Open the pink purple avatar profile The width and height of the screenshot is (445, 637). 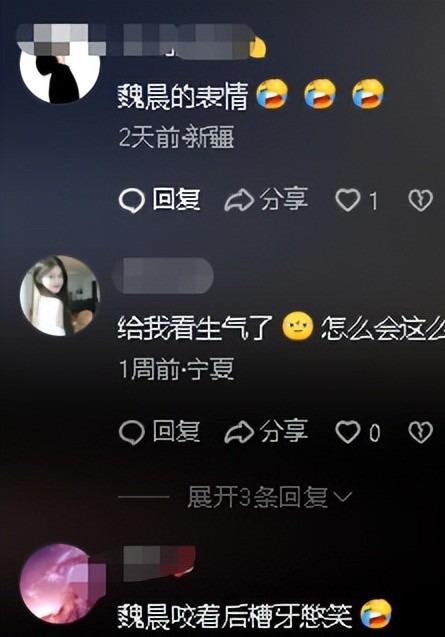60,584
